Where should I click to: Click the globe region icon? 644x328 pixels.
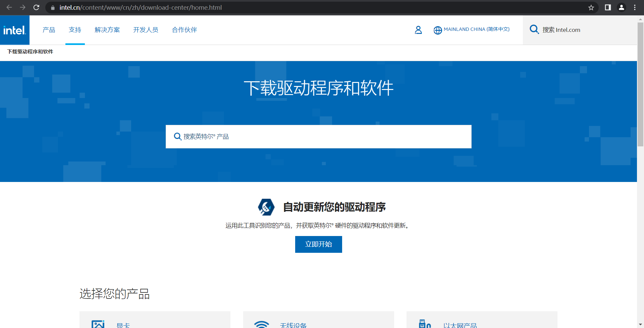pyautogui.click(x=438, y=30)
